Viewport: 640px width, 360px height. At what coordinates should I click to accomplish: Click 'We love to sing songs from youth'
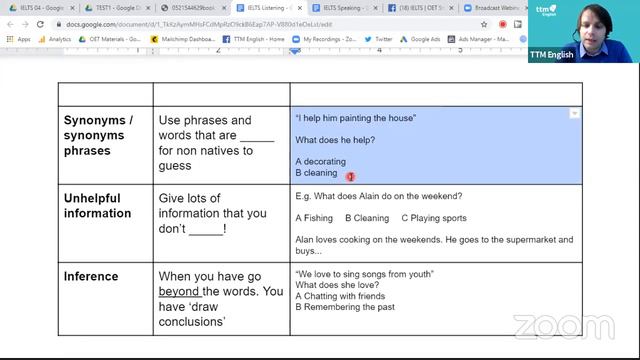coord(364,274)
